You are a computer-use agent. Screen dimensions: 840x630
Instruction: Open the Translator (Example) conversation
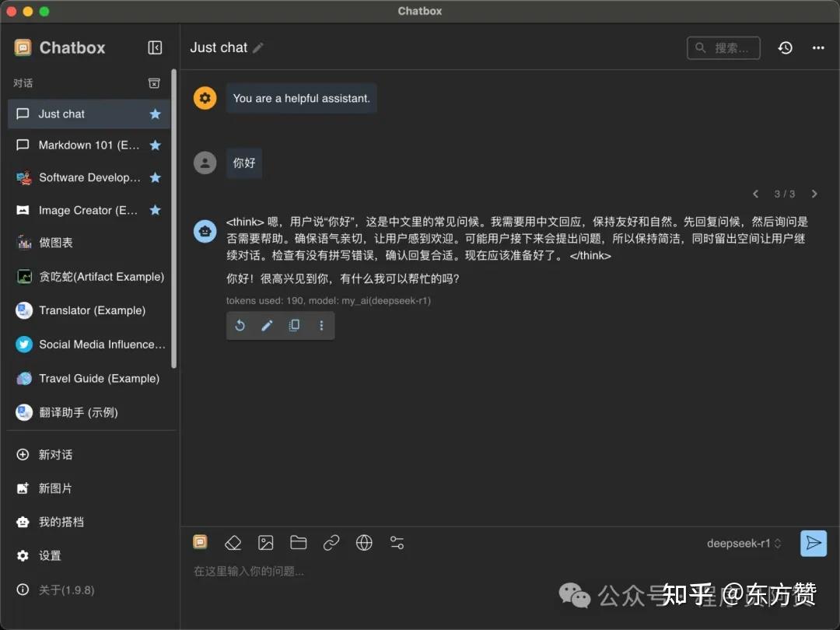pos(89,310)
